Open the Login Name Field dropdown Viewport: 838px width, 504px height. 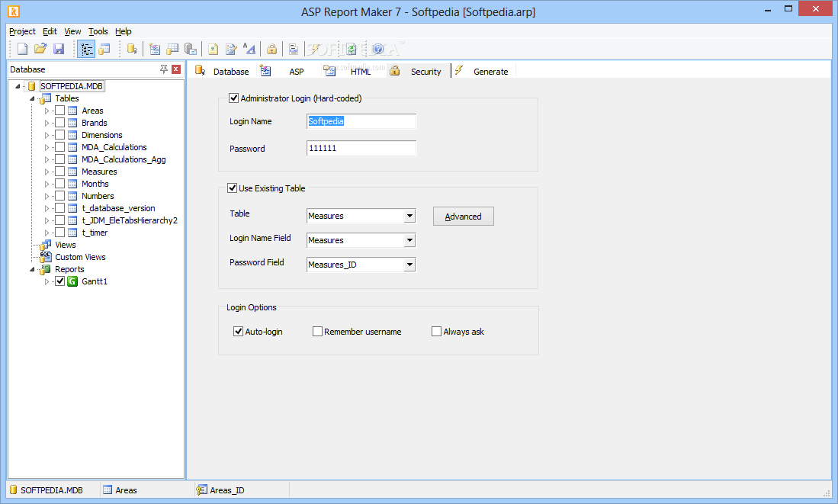[x=409, y=240]
